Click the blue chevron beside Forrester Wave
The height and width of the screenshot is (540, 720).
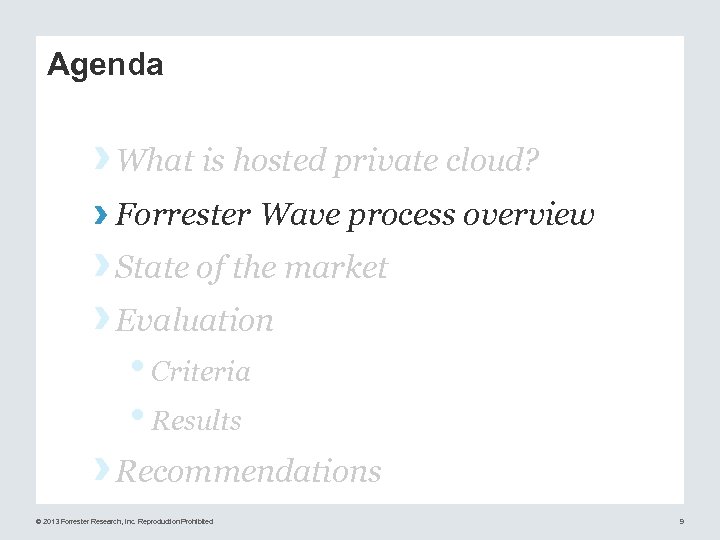(101, 214)
